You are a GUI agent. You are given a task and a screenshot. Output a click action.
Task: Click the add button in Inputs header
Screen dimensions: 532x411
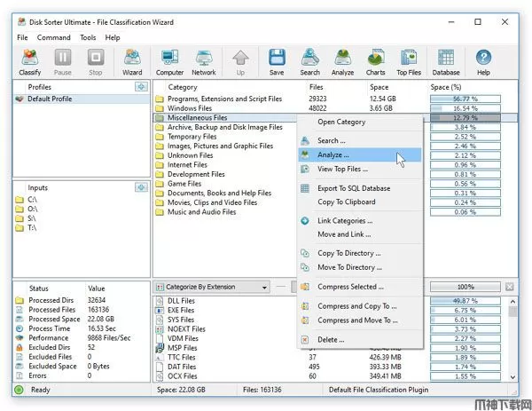140,187
